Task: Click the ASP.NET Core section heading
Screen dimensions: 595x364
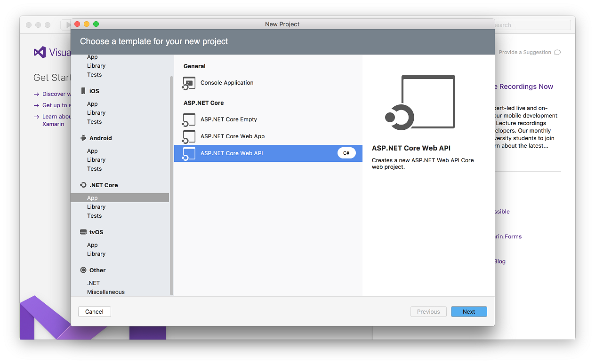Action: click(x=204, y=103)
